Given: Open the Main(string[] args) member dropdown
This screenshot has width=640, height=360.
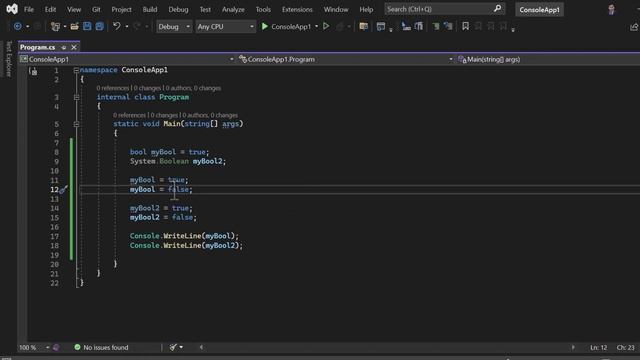Looking at the screenshot, I should coord(548,59).
